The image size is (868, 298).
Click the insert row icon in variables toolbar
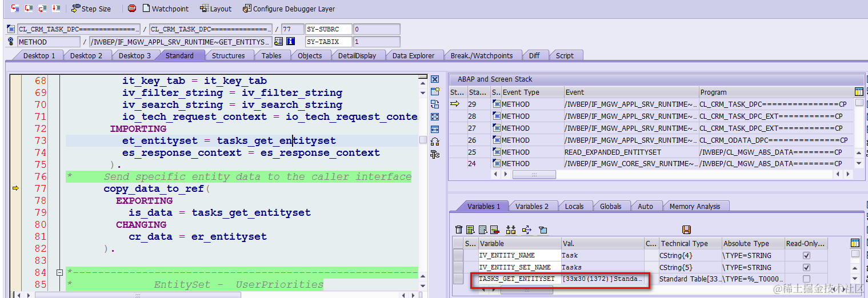coord(470,229)
